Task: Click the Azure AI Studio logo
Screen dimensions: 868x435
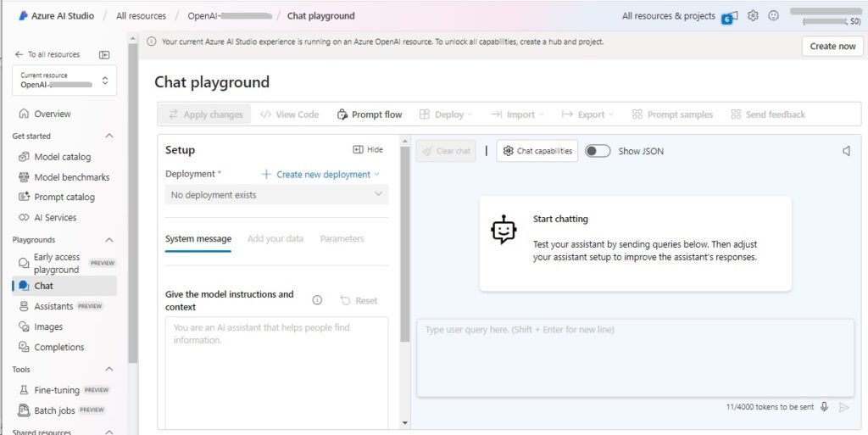Action: pos(23,16)
